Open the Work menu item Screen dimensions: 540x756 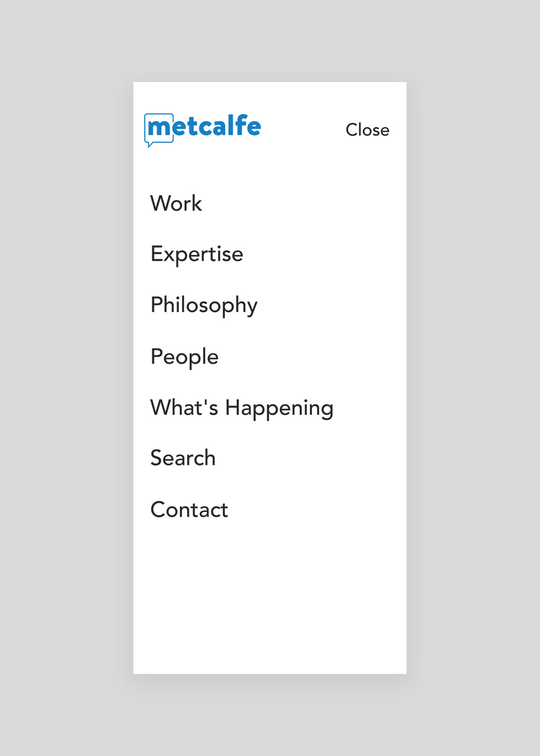click(176, 204)
